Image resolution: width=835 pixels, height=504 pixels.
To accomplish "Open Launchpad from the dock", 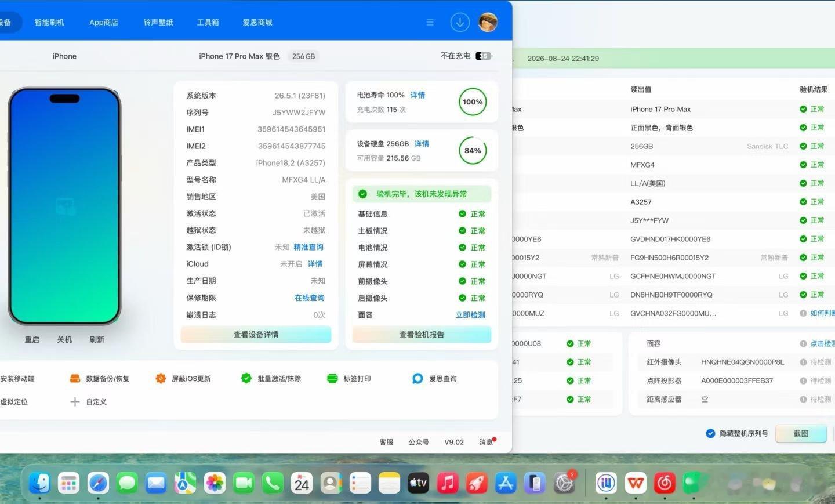I will (68, 483).
